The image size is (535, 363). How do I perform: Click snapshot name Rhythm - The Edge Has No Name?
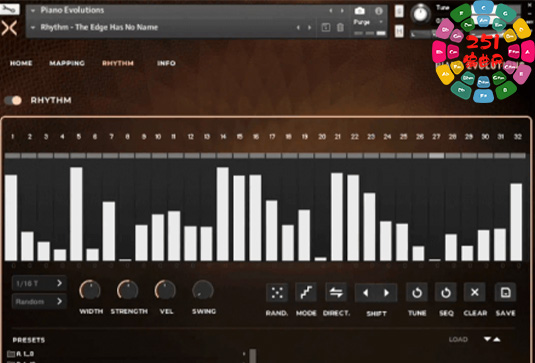99,27
